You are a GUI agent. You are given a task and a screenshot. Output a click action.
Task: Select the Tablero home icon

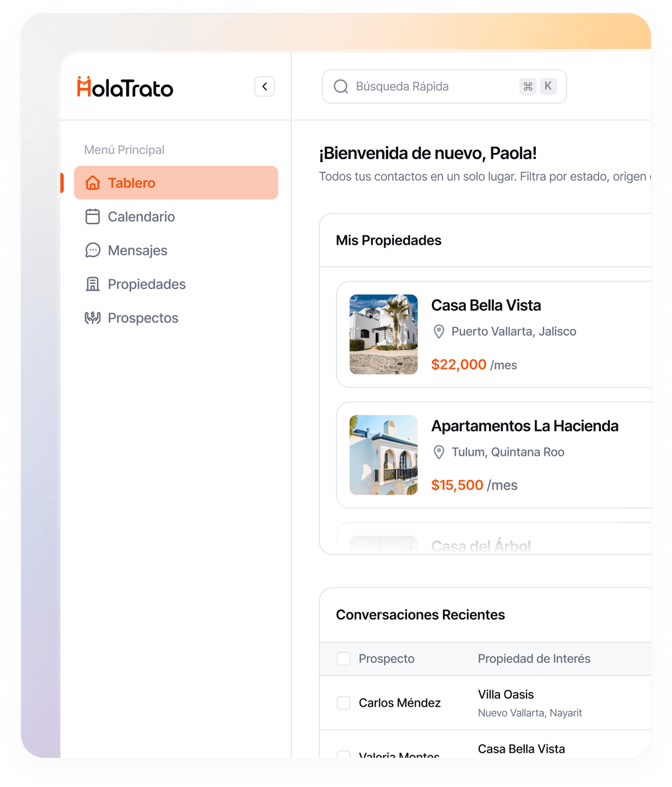tap(92, 183)
